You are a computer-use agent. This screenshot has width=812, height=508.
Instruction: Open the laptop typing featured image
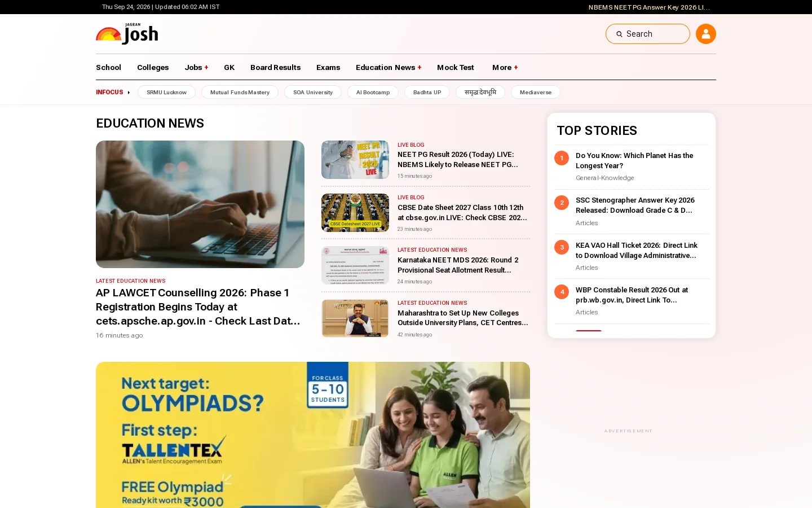tap(200, 204)
